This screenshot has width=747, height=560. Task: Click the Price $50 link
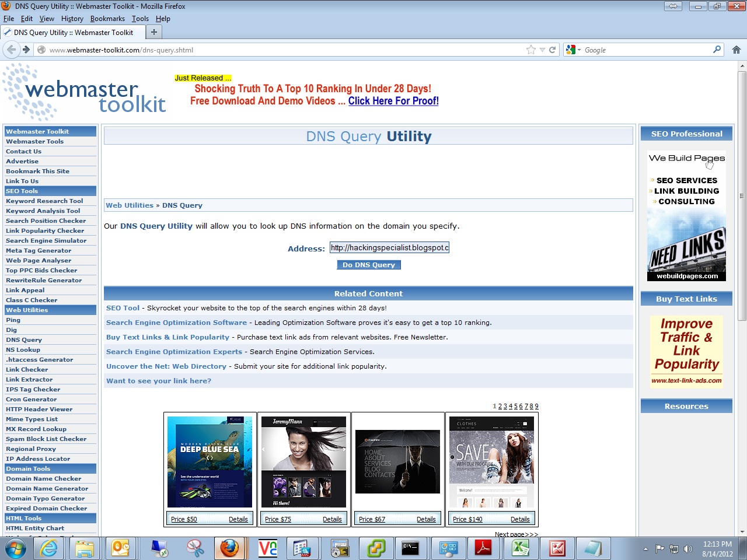click(184, 519)
